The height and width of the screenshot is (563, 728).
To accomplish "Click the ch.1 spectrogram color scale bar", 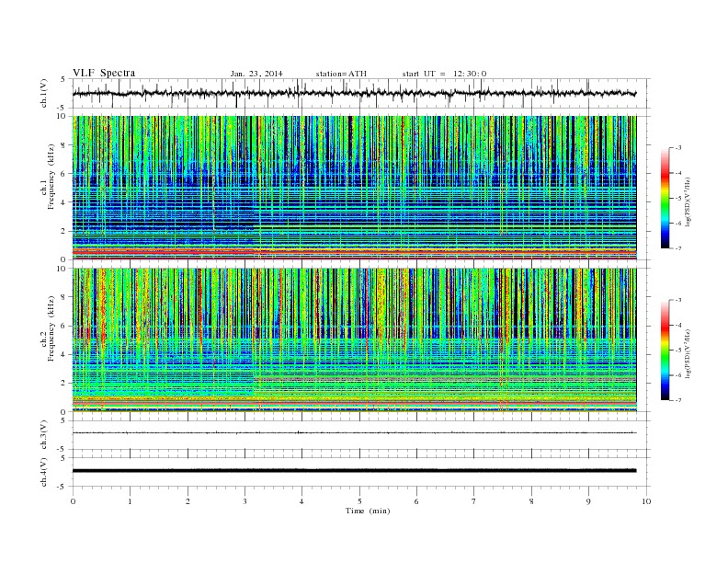I will [665, 198].
